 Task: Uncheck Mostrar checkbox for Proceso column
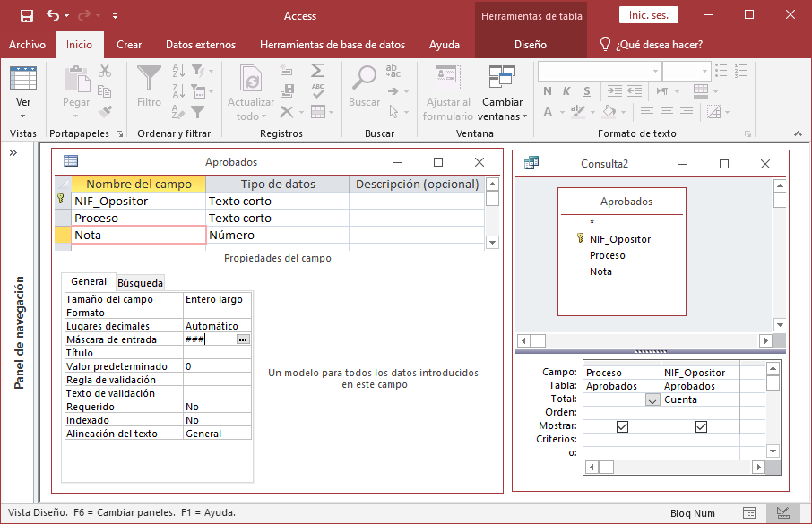[x=622, y=426]
